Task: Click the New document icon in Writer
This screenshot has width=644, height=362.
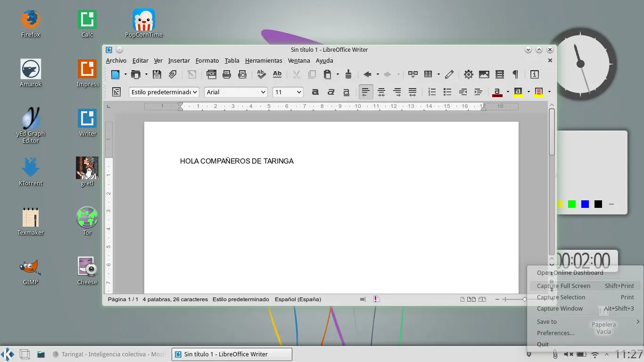Action: pyautogui.click(x=116, y=74)
